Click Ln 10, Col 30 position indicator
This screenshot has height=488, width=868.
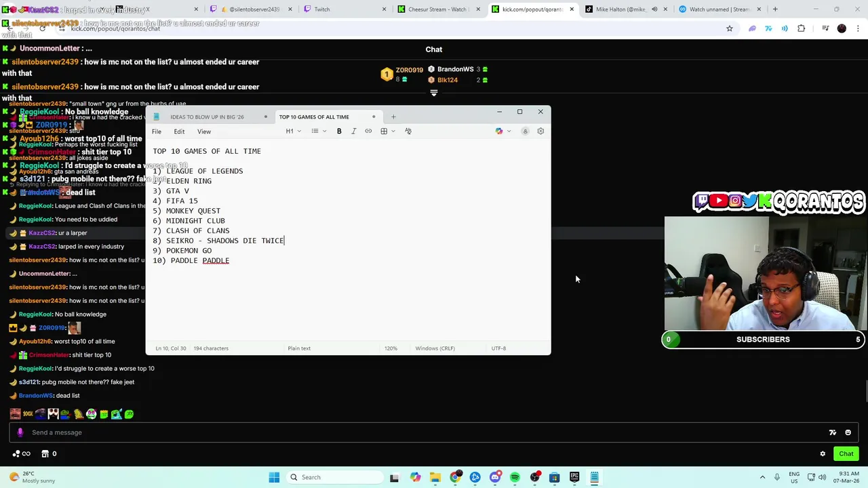171,348
